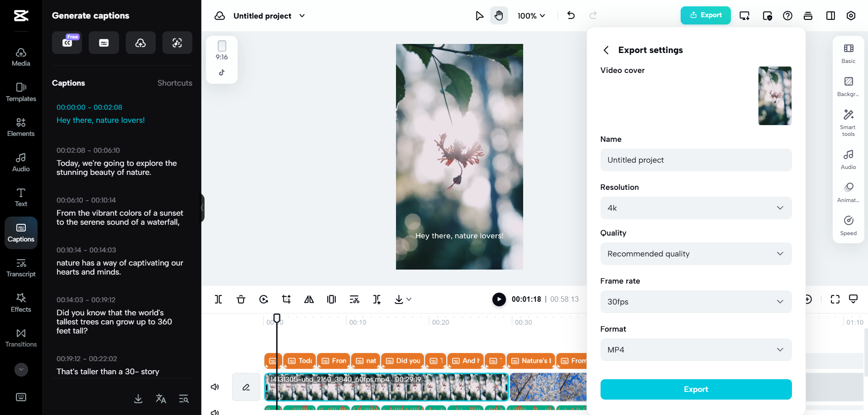This screenshot has width=868, height=415.
Task: Expand more sidebar options chevron
Action: coord(21,370)
